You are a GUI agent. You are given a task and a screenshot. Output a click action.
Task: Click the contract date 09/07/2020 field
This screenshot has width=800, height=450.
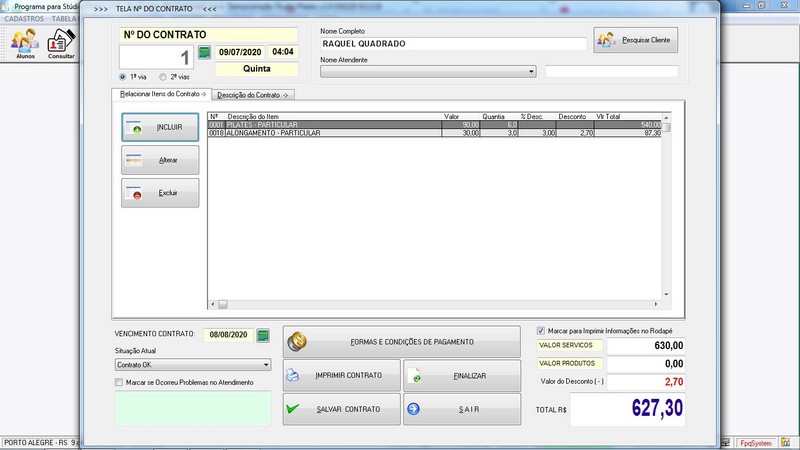(240, 52)
